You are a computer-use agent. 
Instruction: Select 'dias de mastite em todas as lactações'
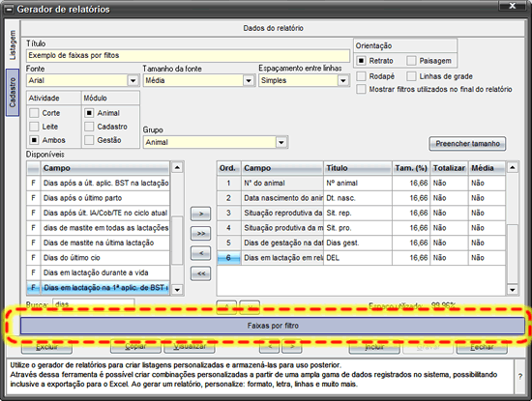tap(99, 228)
